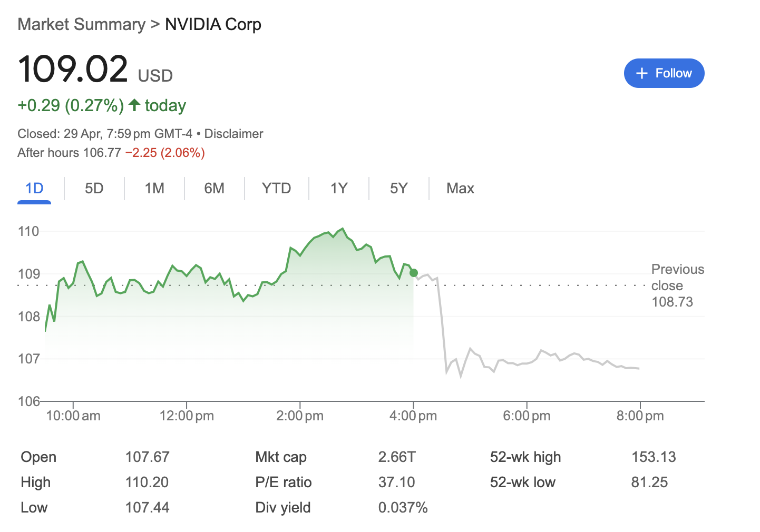Select the YTD chart tab
The image size is (760, 532).
[x=277, y=189]
